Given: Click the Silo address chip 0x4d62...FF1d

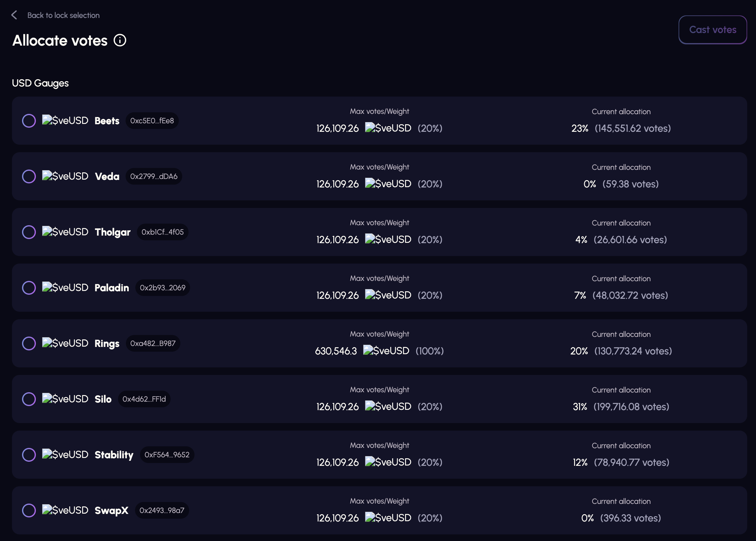Looking at the screenshot, I should (x=144, y=399).
